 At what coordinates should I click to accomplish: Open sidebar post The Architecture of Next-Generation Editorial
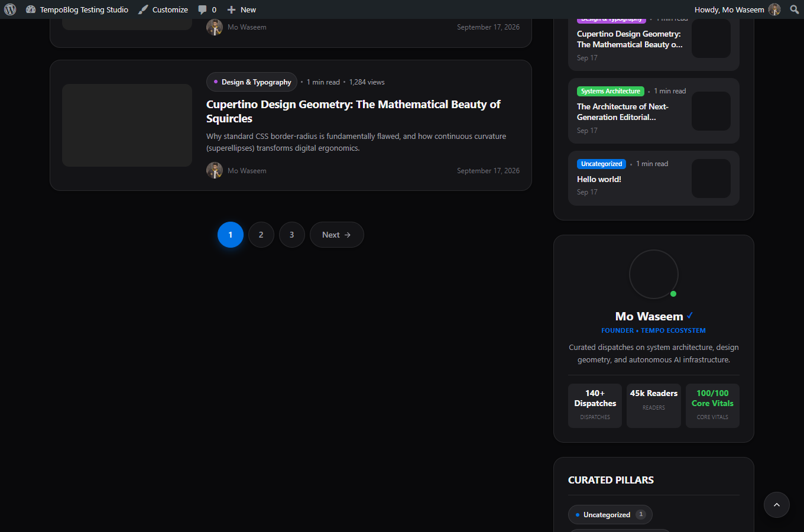tap(623, 112)
